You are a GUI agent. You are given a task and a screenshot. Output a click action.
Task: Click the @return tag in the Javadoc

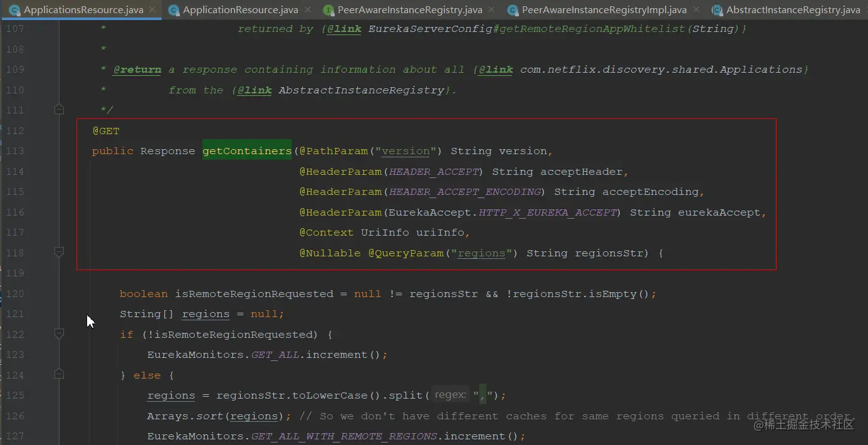pos(137,70)
